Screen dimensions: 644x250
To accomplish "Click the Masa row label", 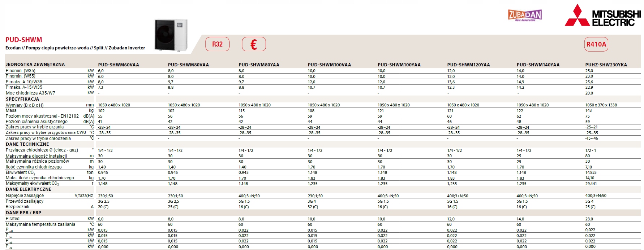I will tap(11, 110).
